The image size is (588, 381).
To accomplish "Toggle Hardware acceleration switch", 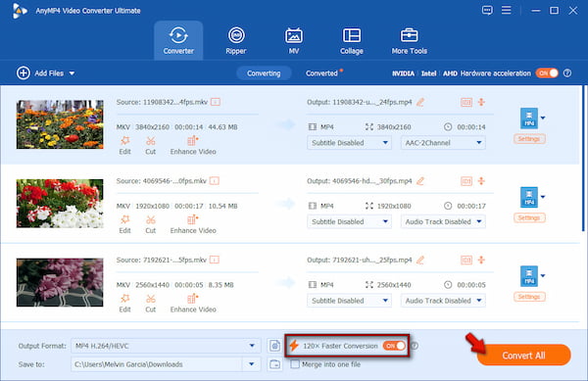I will pos(547,73).
